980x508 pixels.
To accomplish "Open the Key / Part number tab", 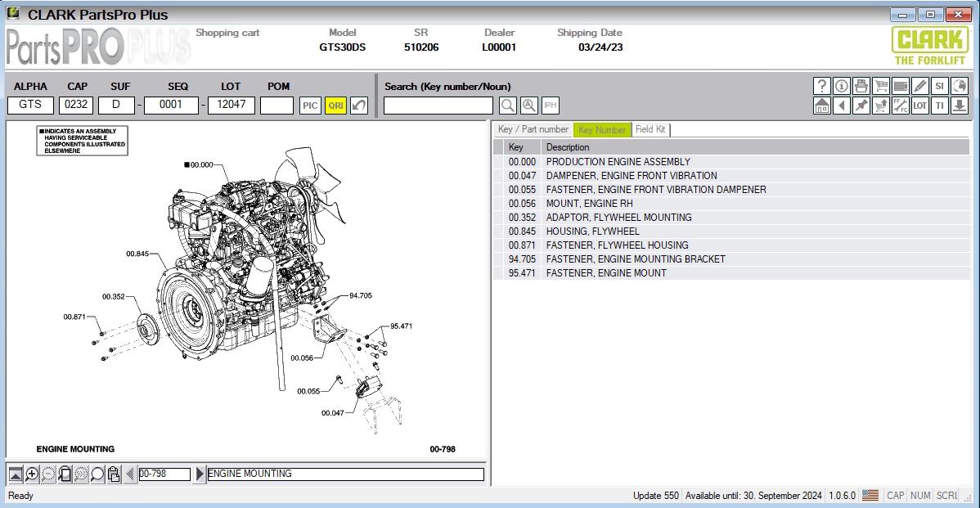I will (x=532, y=129).
